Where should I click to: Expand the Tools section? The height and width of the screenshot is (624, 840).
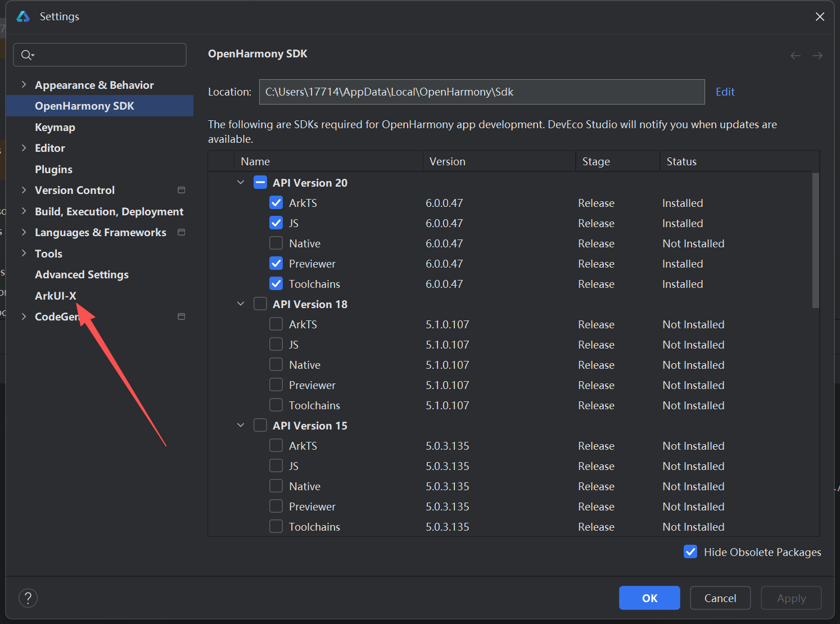tap(24, 254)
